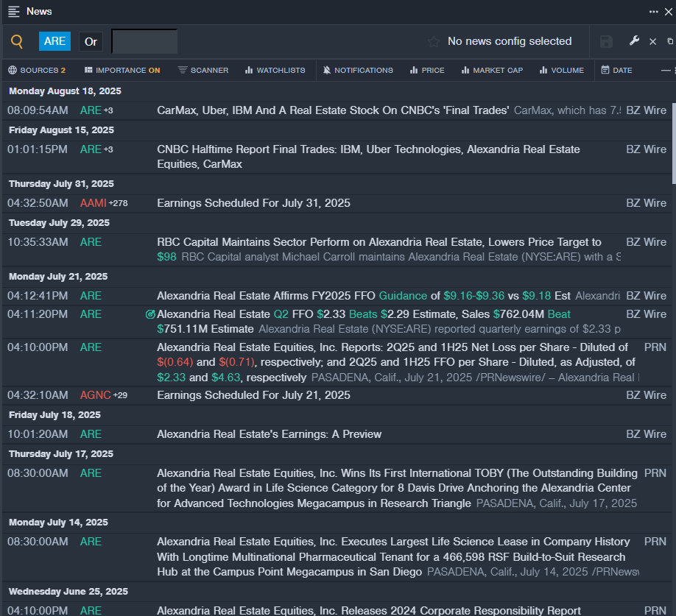Screen dimensions: 676x616
Task: Click the AAMI ticker symbol
Action: pyautogui.click(x=93, y=203)
